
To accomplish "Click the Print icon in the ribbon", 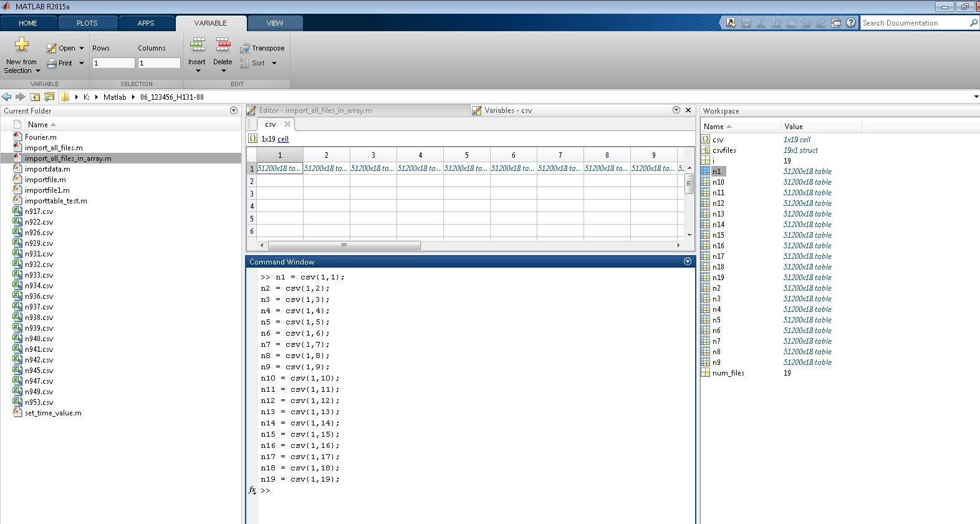I will tap(52, 63).
